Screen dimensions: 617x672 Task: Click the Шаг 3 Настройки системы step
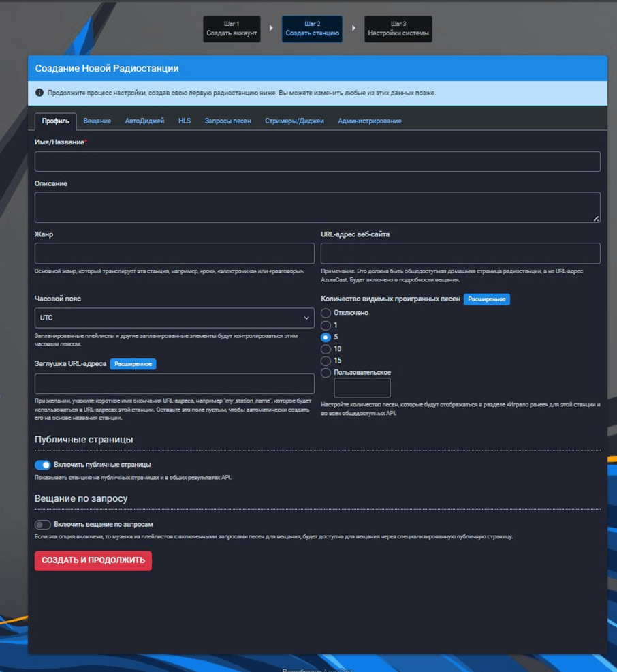click(398, 29)
